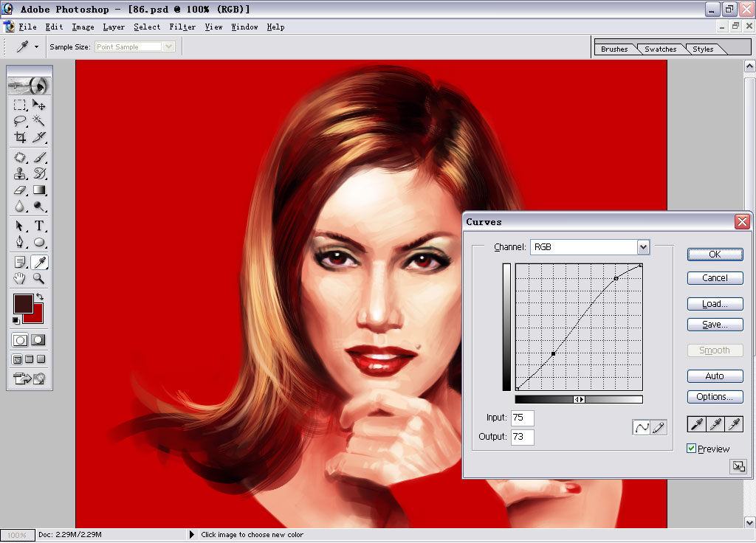Image resolution: width=756 pixels, height=543 pixels.
Task: Select the Dodge tool
Action: [39, 207]
